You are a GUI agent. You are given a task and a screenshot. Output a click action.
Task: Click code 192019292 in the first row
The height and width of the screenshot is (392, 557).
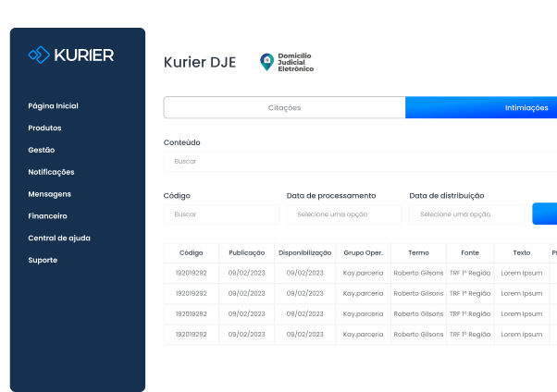[x=192, y=273]
